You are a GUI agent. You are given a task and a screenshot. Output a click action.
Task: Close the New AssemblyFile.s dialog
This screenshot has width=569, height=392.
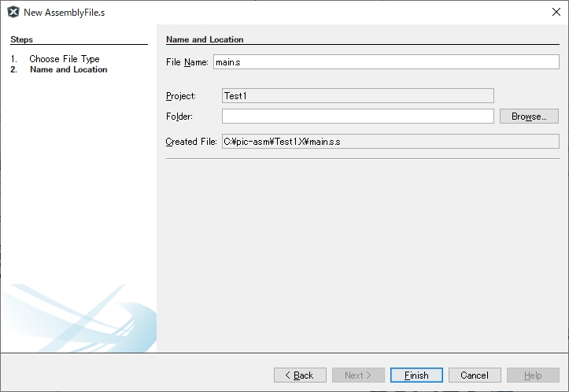pyautogui.click(x=556, y=12)
